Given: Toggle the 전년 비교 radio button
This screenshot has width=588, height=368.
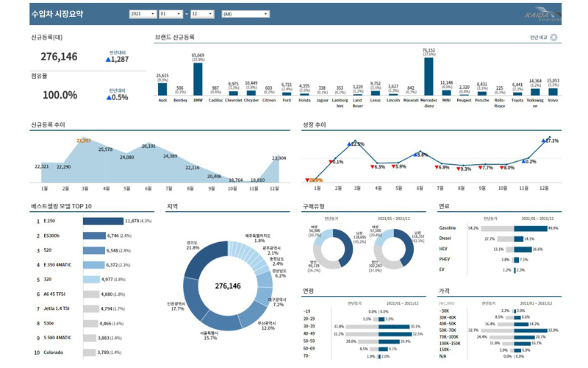Looking at the screenshot, I should 553,38.
